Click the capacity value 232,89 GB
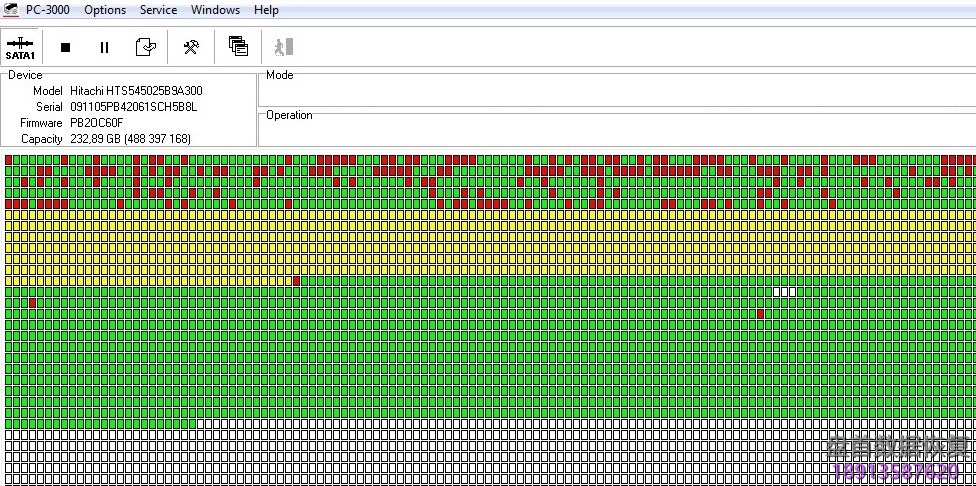 point(130,139)
